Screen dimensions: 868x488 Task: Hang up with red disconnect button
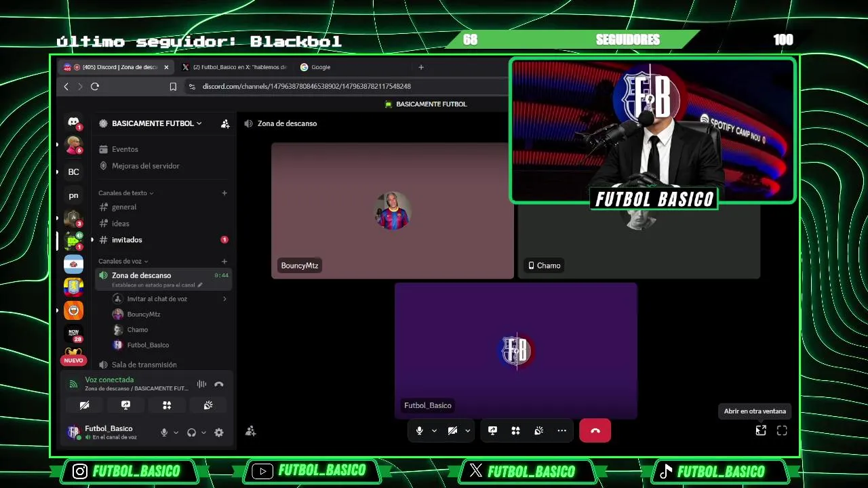click(x=595, y=430)
